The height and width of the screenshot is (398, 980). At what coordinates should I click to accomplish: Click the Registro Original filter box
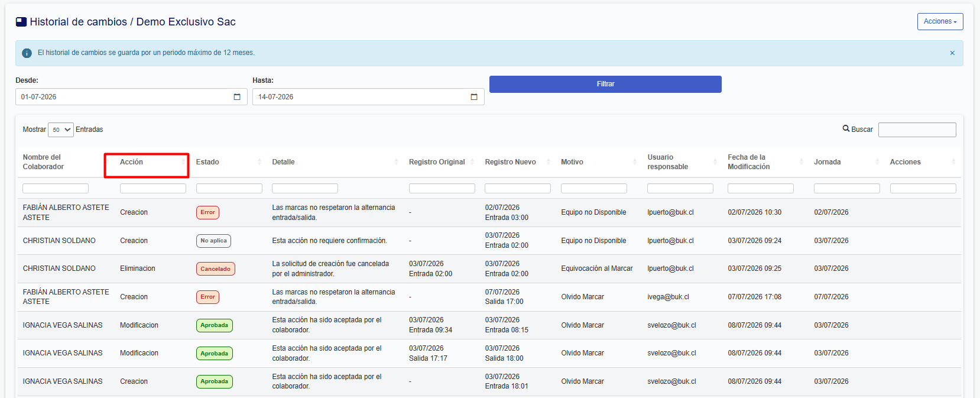click(442, 188)
